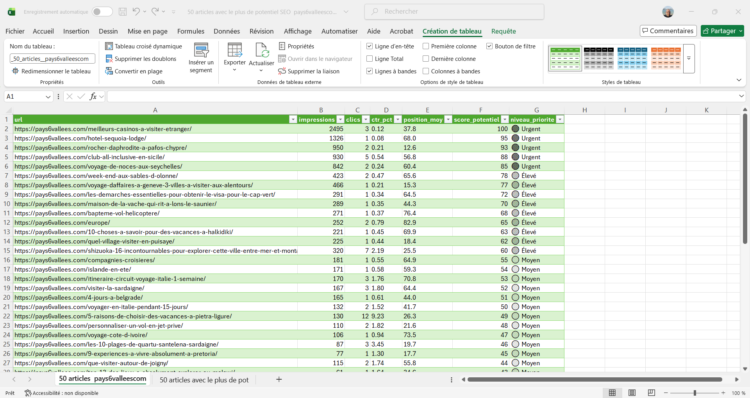This screenshot has width=750, height=398.
Task: Open the Requête tab
Action: [503, 31]
